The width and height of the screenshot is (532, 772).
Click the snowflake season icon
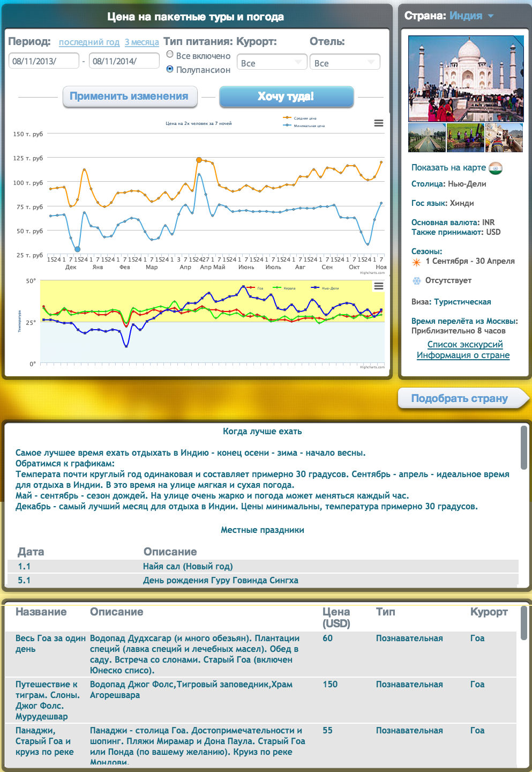[x=416, y=281]
